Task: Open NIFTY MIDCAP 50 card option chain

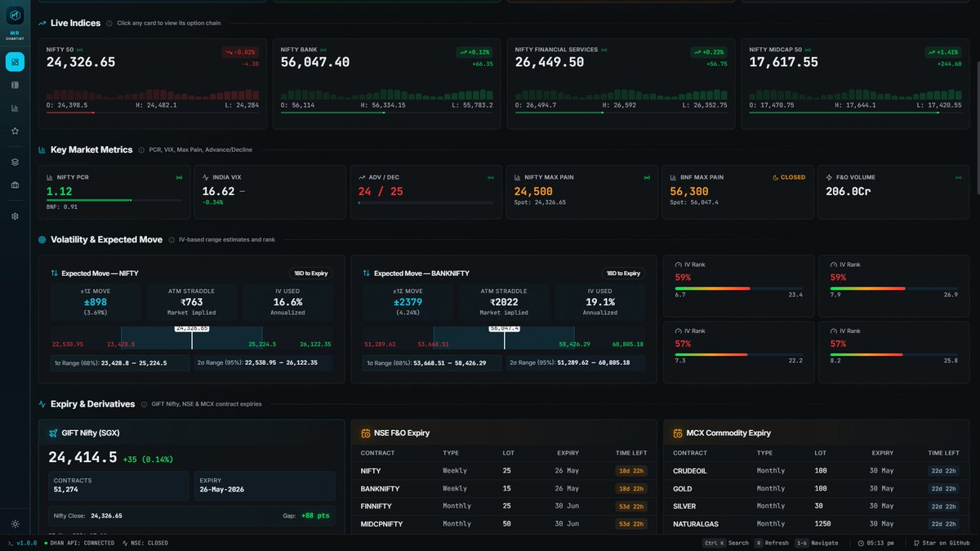Action: click(x=855, y=84)
